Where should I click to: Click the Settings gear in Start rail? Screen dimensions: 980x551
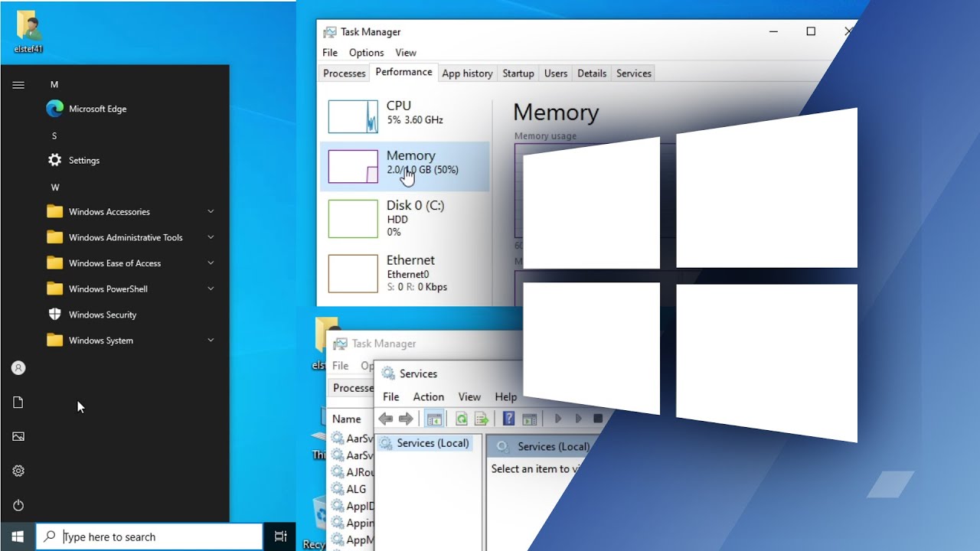18,471
